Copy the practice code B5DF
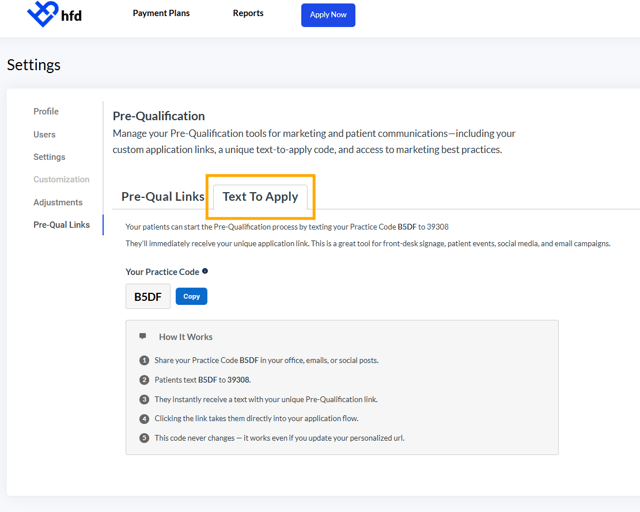The width and height of the screenshot is (640, 512). [191, 296]
